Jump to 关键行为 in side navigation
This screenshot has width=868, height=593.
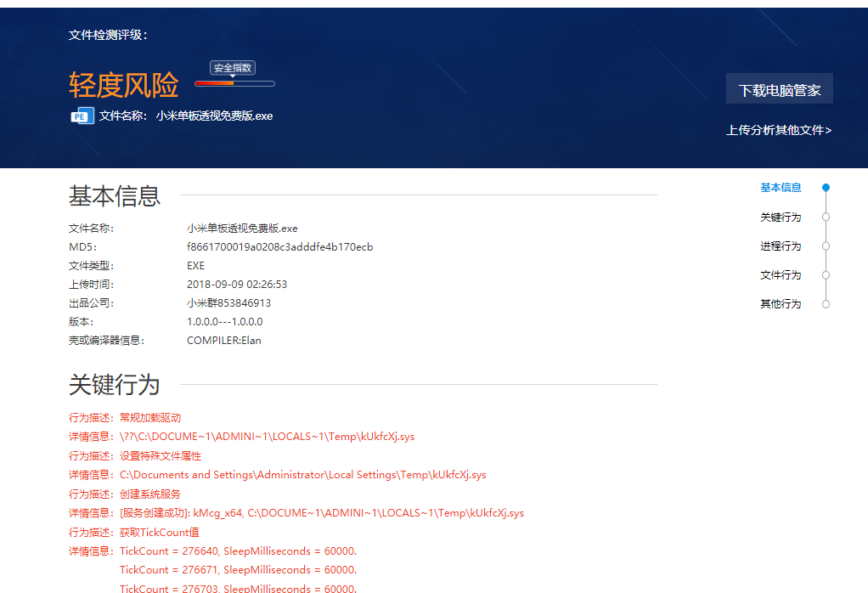point(781,217)
